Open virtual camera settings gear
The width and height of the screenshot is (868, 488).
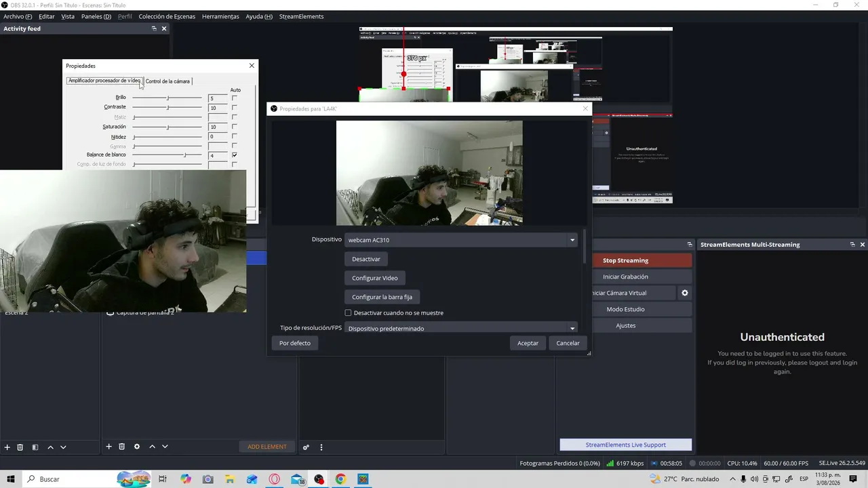(685, 293)
